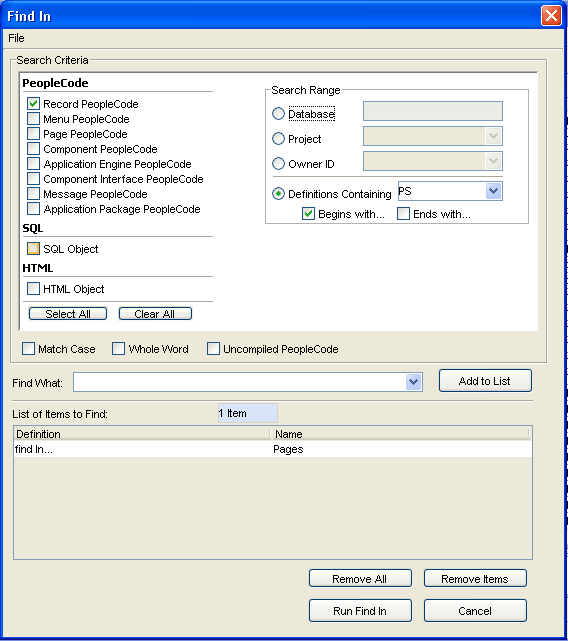Enable Menu PeopleCode checkbox
The height and width of the screenshot is (641, 568).
[x=34, y=119]
